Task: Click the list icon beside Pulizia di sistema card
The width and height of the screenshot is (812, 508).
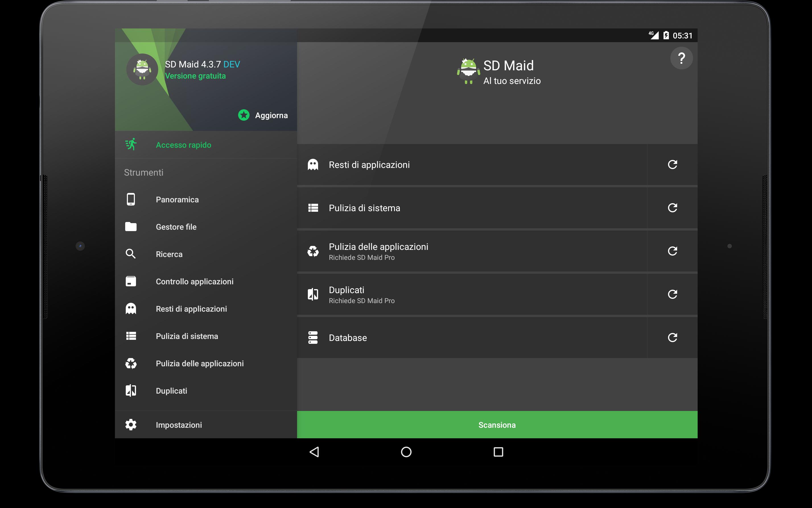Action: 313,208
